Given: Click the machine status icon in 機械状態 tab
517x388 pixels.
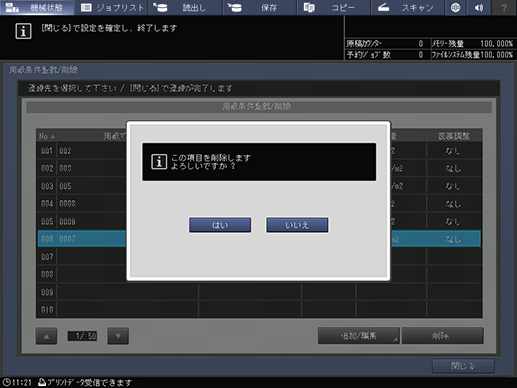Looking at the screenshot, I should tap(13, 7).
